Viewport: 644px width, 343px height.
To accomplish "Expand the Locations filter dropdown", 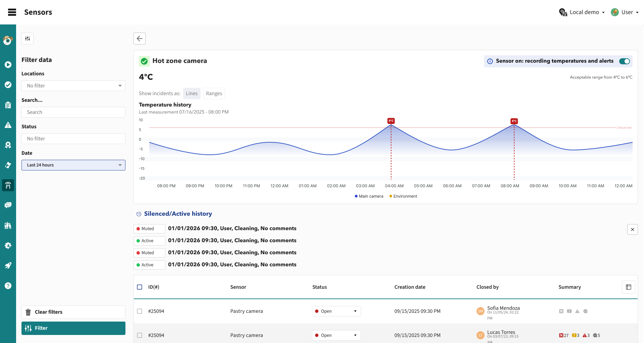I will [73, 86].
